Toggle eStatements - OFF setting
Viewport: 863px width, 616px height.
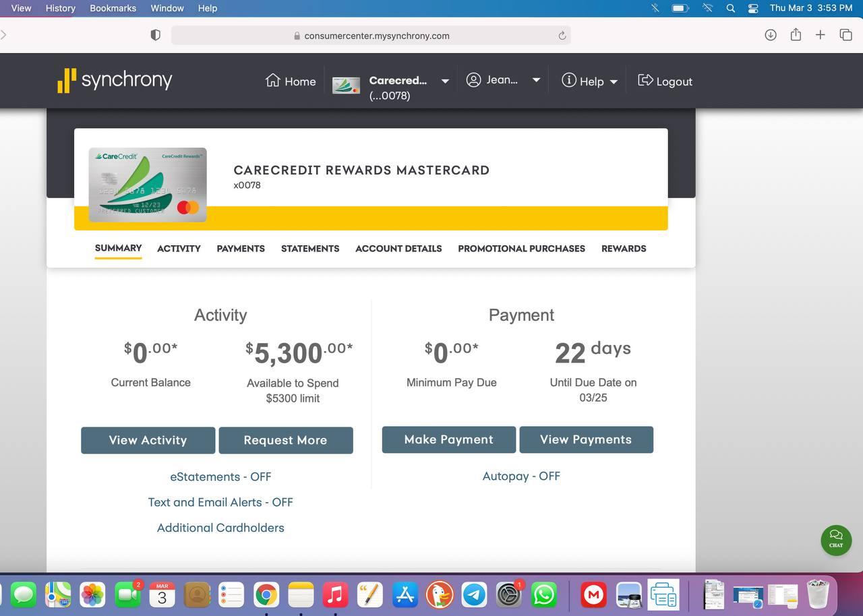point(220,476)
